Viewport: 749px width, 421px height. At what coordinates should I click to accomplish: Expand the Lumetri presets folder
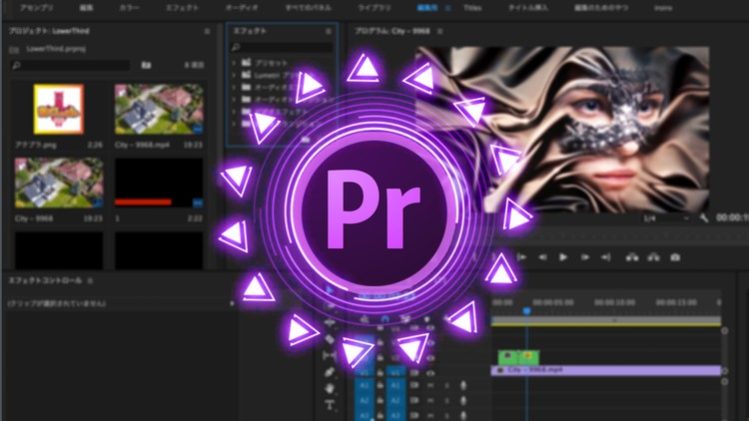[x=234, y=75]
